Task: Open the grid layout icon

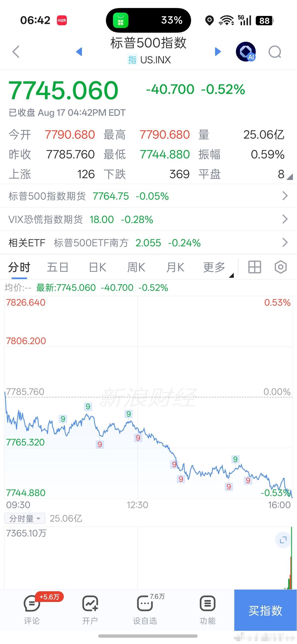Action: coord(255,267)
